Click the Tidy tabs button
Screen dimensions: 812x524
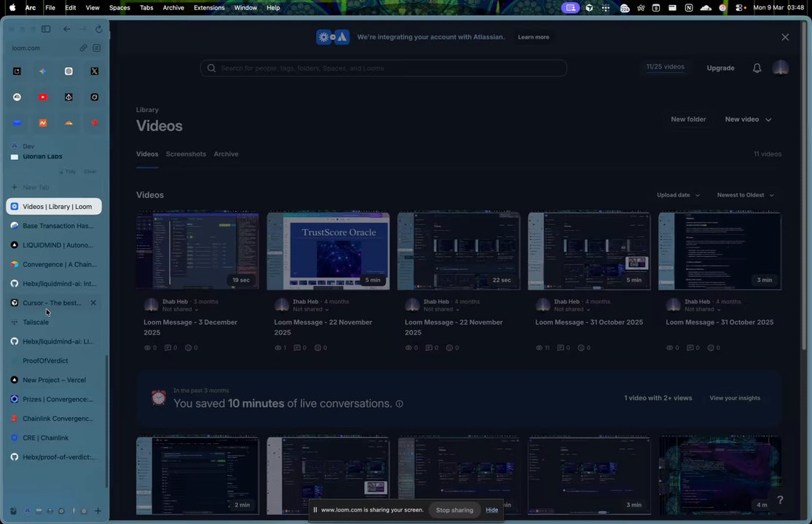tap(68, 172)
